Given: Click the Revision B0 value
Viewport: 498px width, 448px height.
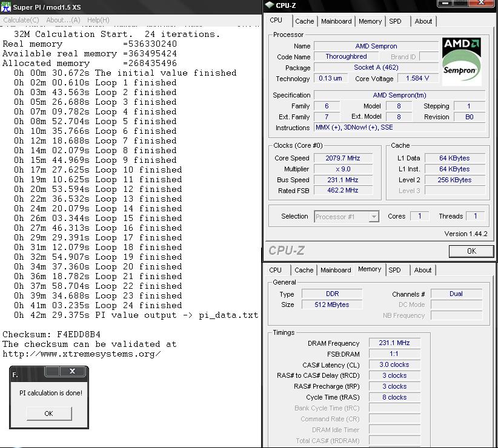Looking at the screenshot, I should [470, 117].
